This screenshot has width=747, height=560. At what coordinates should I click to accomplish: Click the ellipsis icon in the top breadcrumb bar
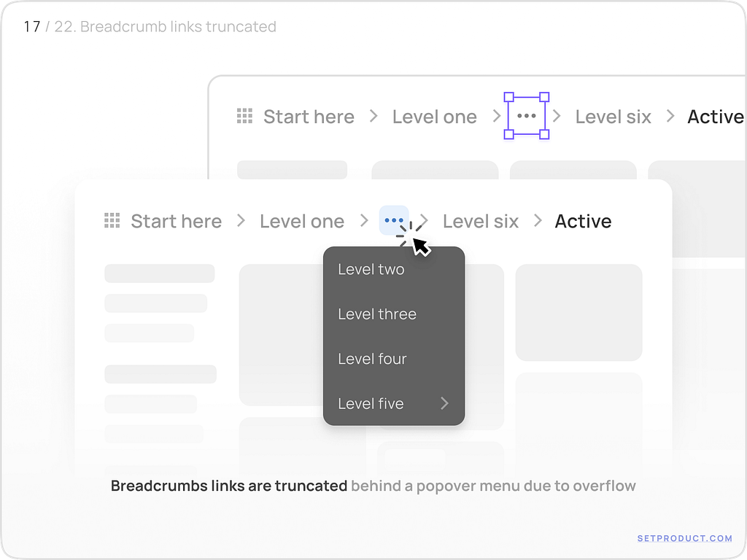click(x=526, y=116)
